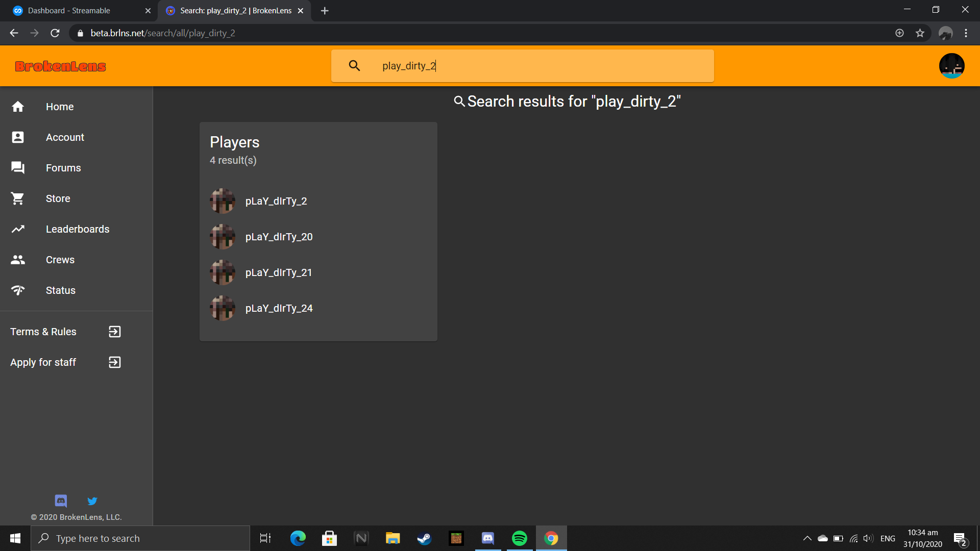
Task: Close the Dashboard - Streamable tab
Action: [148, 11]
